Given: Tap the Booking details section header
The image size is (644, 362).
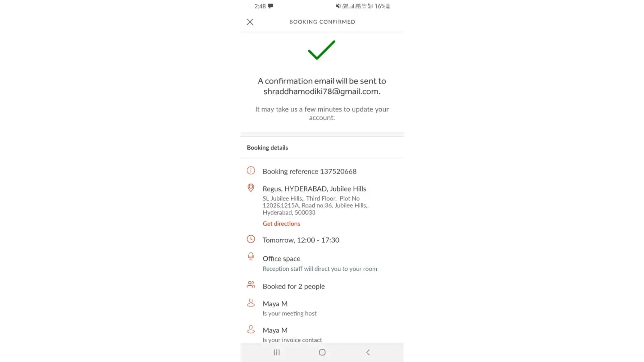Looking at the screenshot, I should (267, 148).
